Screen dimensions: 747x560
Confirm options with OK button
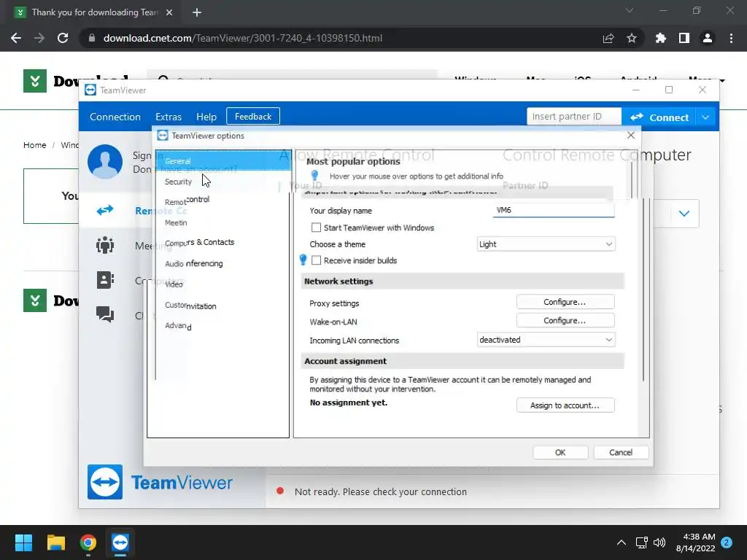click(x=560, y=452)
